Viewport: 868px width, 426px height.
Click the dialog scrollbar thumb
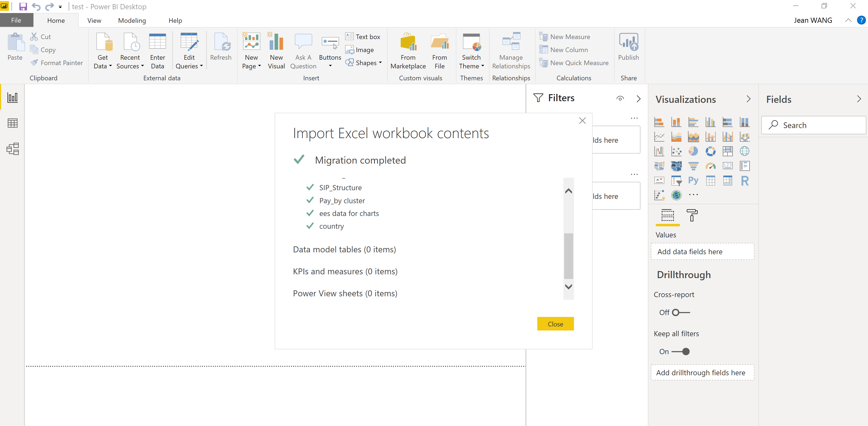pyautogui.click(x=569, y=256)
